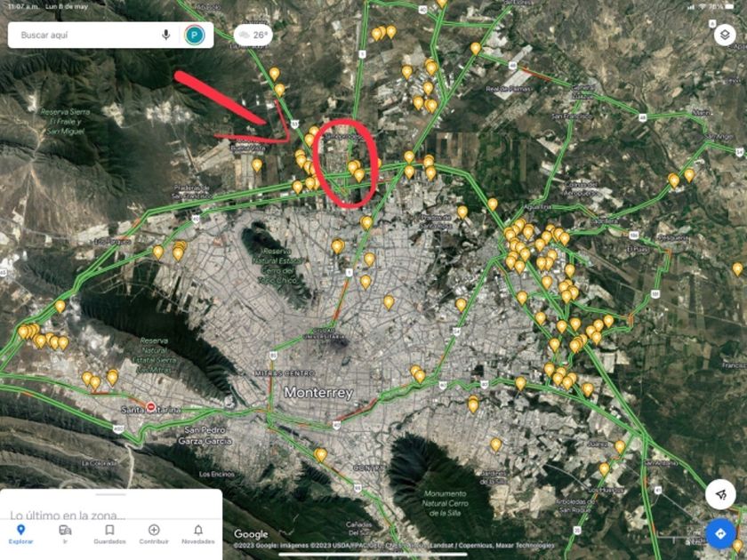Tap the Contribuir plus-circle icon
The width and height of the screenshot is (747, 560).
pyautogui.click(x=154, y=530)
